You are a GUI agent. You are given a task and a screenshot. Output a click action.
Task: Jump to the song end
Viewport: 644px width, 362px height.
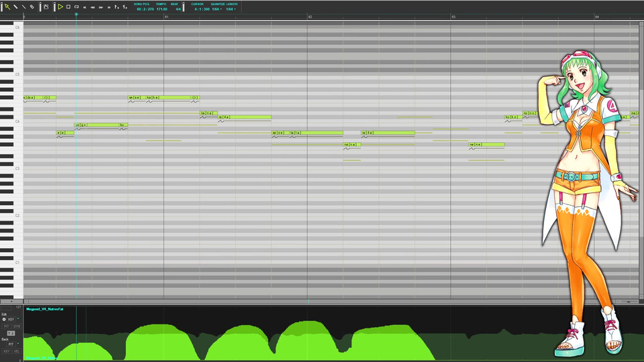point(109,7)
